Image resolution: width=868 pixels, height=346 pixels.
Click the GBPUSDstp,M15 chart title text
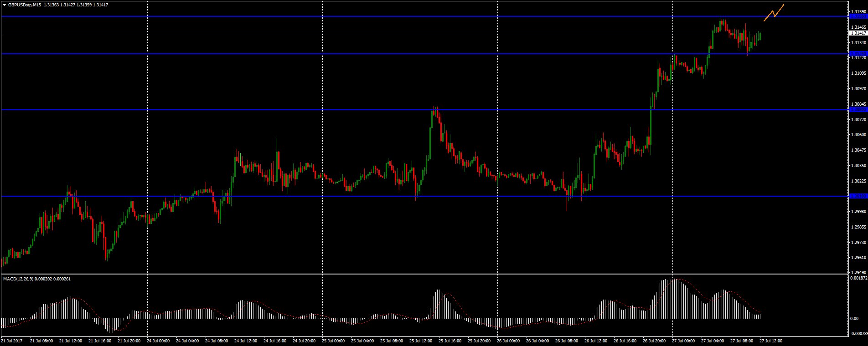25,5
